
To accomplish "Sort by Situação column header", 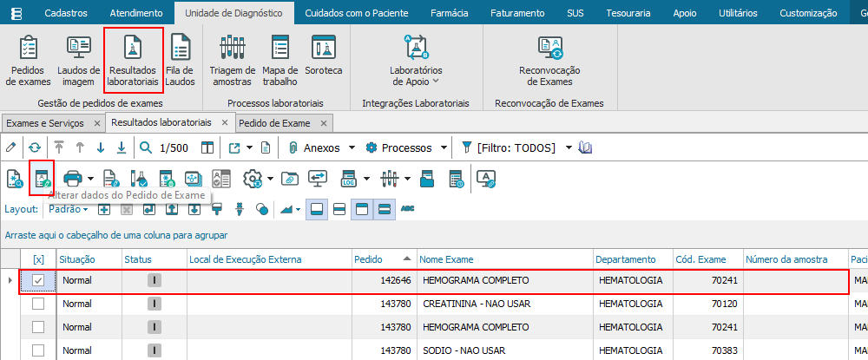I will pos(89,259).
